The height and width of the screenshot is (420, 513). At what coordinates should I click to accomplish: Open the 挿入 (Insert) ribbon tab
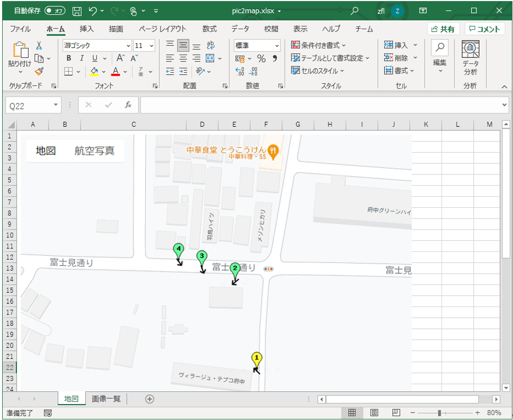click(86, 29)
